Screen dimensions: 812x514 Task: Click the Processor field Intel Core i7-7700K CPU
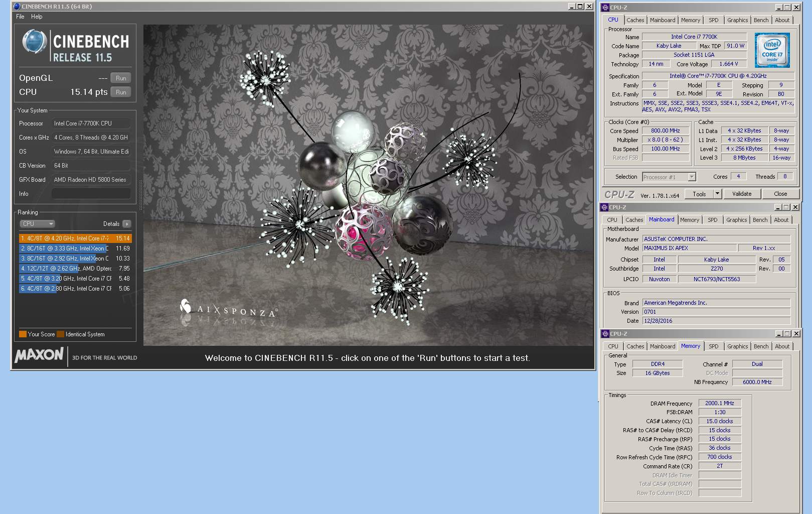click(91, 123)
